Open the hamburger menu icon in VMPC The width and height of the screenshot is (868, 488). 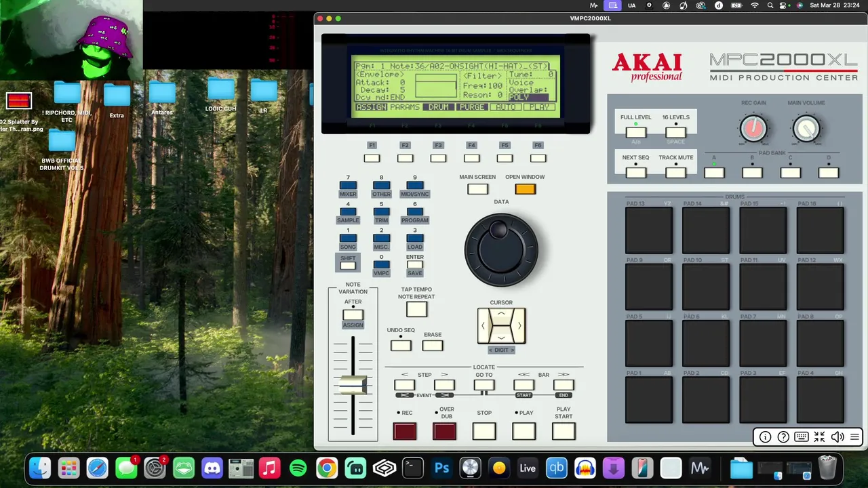click(855, 437)
